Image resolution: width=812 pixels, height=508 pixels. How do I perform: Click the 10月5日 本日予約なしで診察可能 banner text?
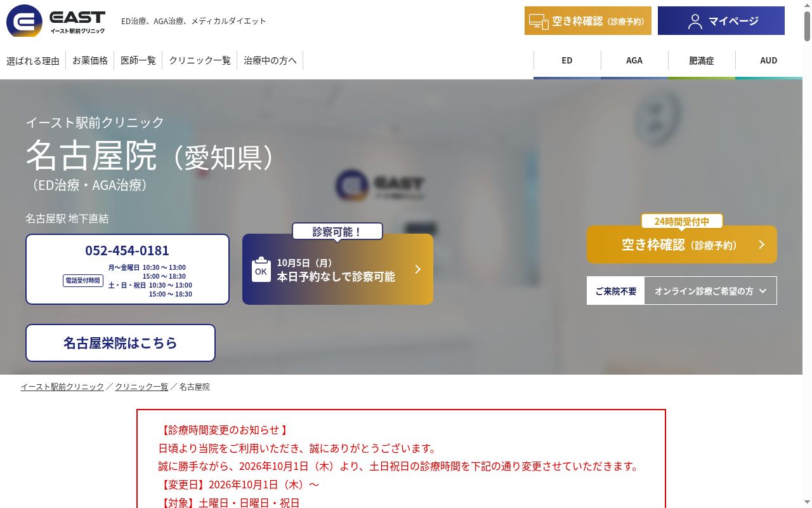[336, 270]
